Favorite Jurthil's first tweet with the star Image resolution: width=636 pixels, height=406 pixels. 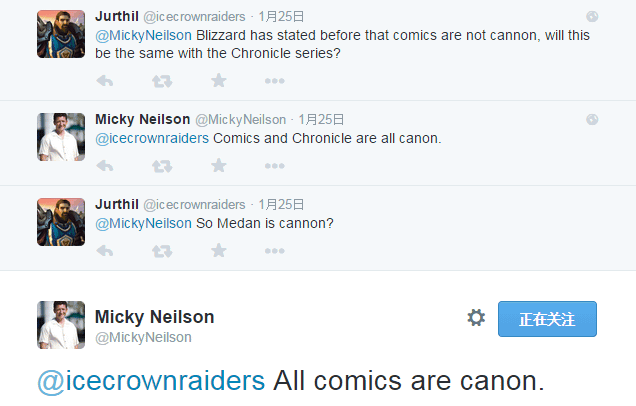pos(218,81)
